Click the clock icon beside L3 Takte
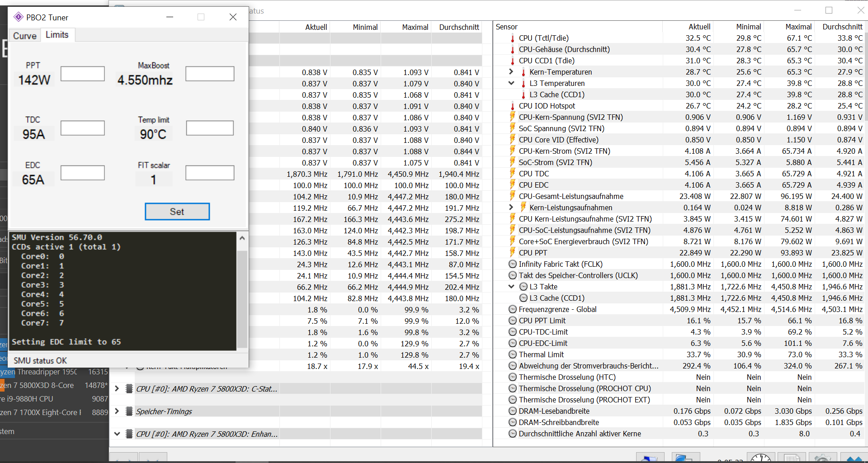Image resolution: width=868 pixels, height=463 pixels. 524,287
